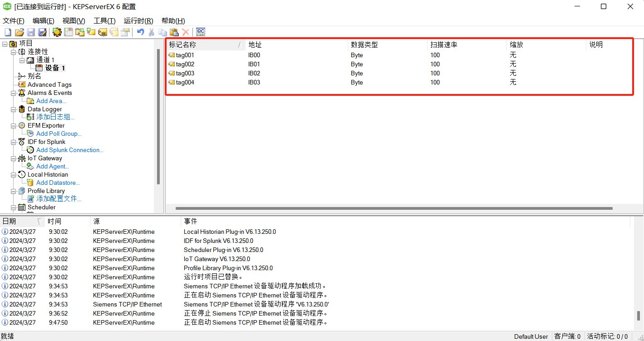Image resolution: width=644 pixels, height=341 pixels.
Task: Collapse the Profile Library node
Action: (x=13, y=191)
